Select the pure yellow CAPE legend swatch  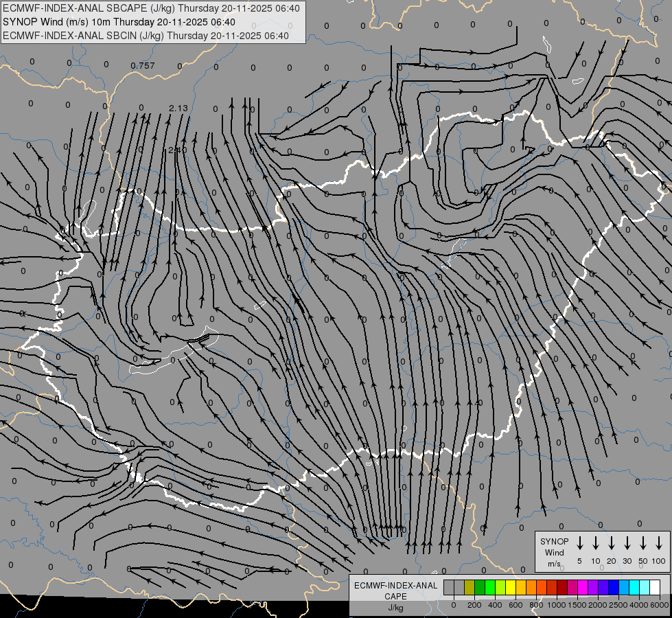coord(511,587)
